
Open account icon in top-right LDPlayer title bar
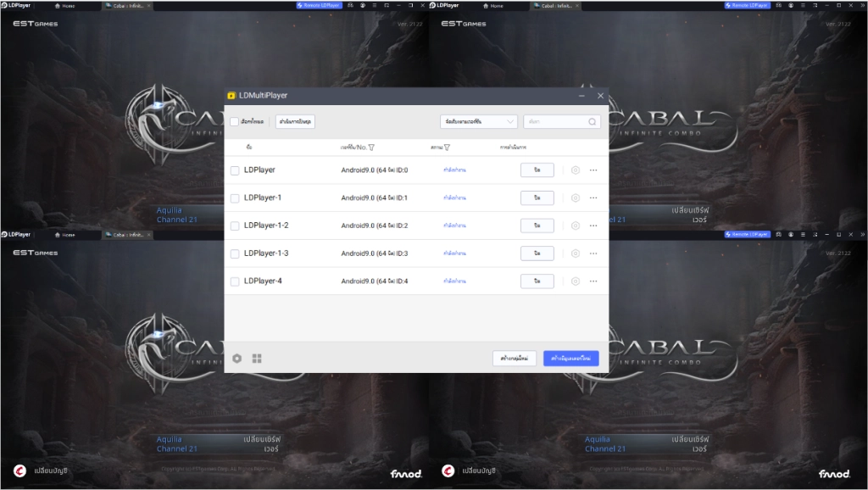point(791,5)
